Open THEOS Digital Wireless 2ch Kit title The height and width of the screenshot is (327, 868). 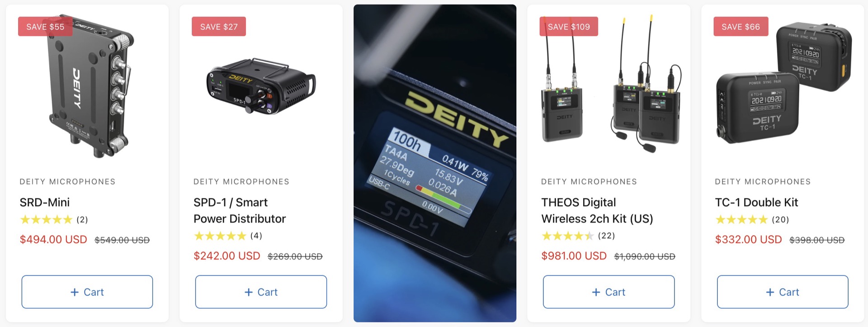[x=597, y=210]
